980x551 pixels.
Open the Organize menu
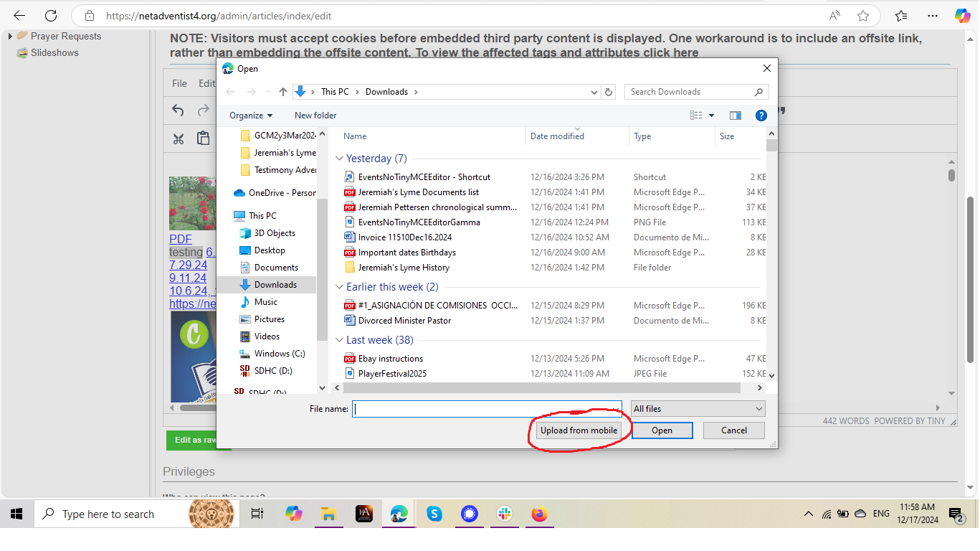250,116
